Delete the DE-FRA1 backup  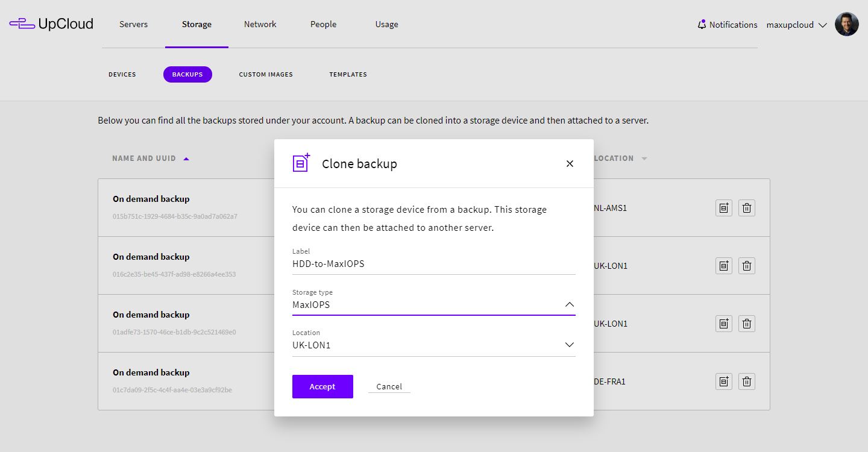[747, 381]
